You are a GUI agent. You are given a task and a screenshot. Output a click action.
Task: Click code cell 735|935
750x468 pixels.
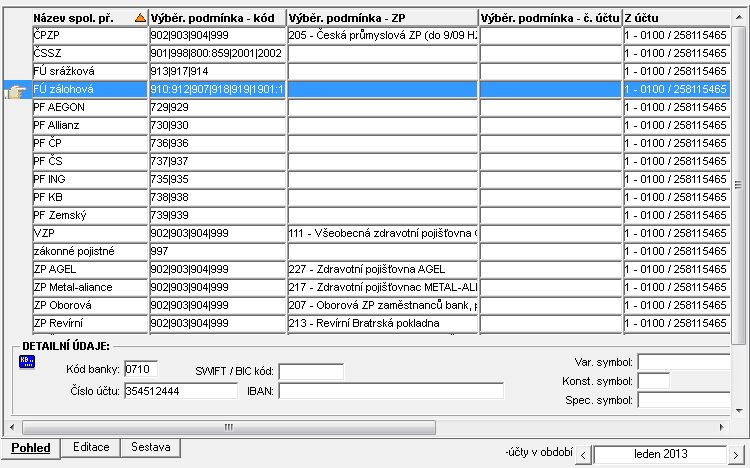218,179
